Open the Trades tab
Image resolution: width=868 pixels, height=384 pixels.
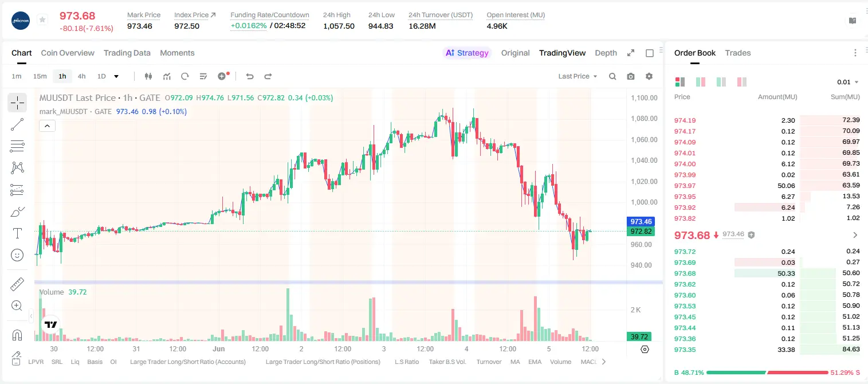pos(738,53)
